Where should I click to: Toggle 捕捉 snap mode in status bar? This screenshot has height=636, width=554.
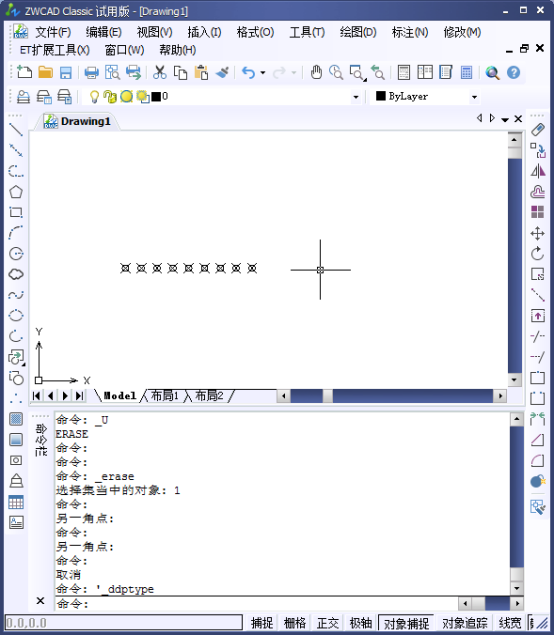[262, 623]
